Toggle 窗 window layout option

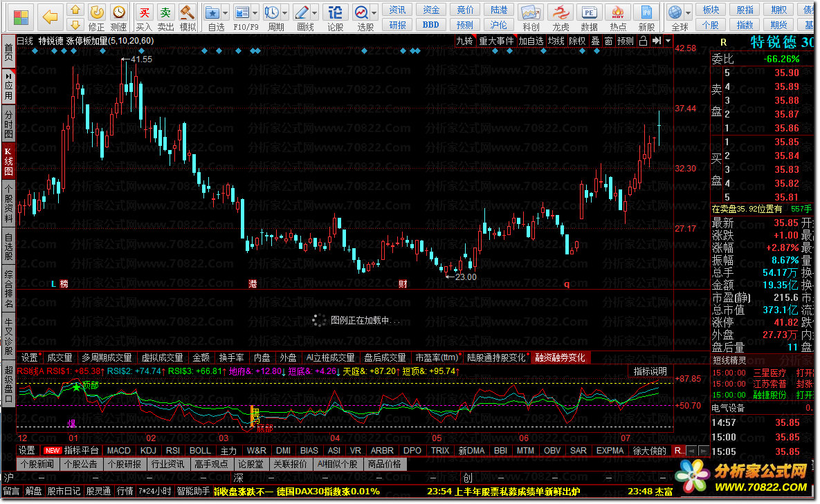tap(608, 41)
